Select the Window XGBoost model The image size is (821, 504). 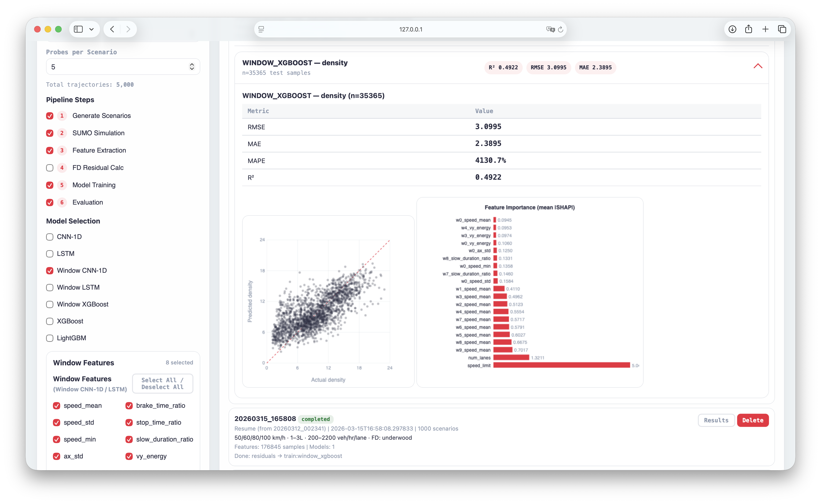click(x=50, y=304)
